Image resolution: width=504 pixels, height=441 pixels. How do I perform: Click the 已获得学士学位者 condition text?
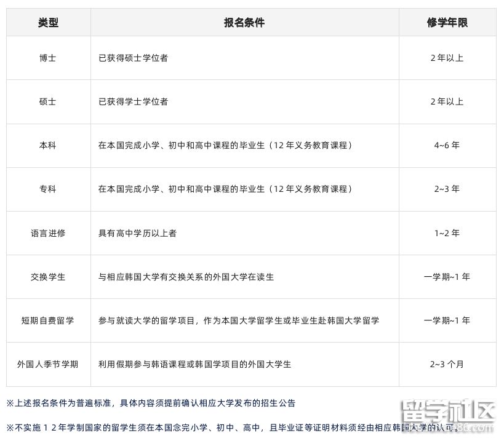pos(133,101)
